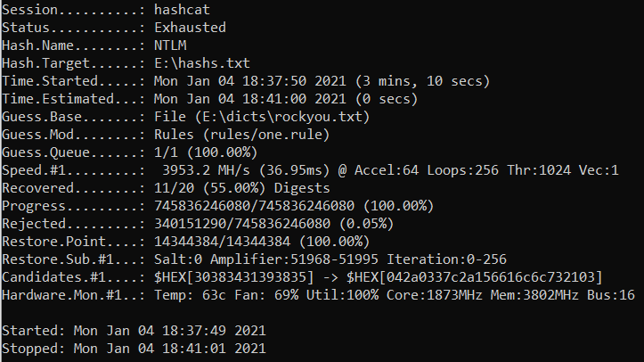Click the "rules/one.rule" text
Viewport: 644px width, 362px height.
coord(262,135)
